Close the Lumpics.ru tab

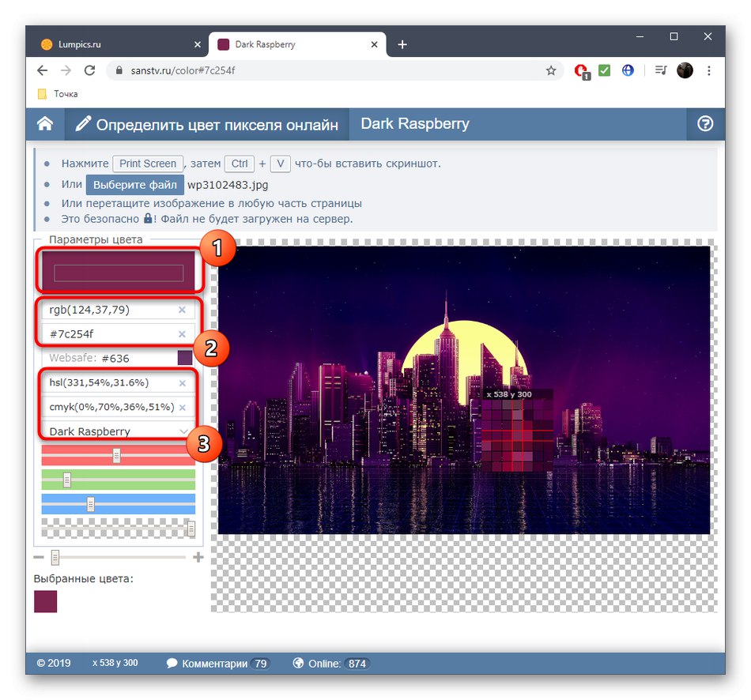pyautogui.click(x=198, y=44)
